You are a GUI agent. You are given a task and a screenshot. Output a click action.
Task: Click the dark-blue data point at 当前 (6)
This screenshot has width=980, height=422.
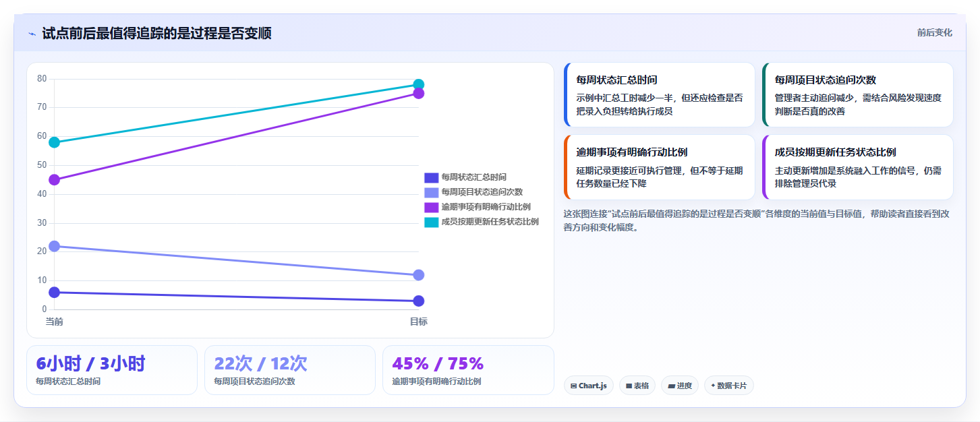click(x=55, y=292)
